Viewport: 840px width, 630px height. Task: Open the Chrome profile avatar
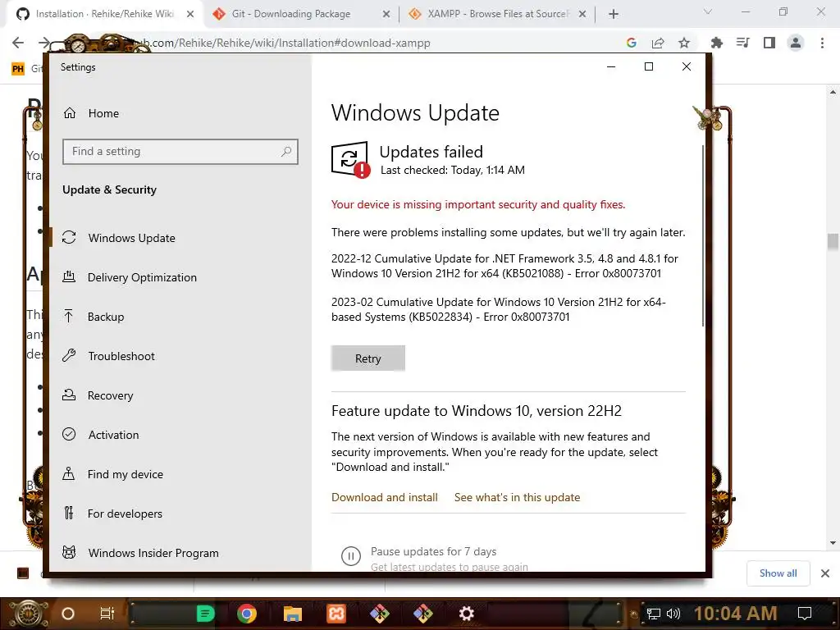click(x=796, y=43)
